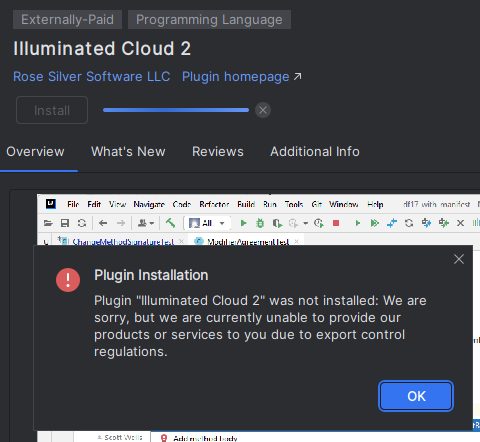Open the Rose Silver Software LLC vendor link
Image resolution: width=480 pixels, height=442 pixels.
(92, 76)
